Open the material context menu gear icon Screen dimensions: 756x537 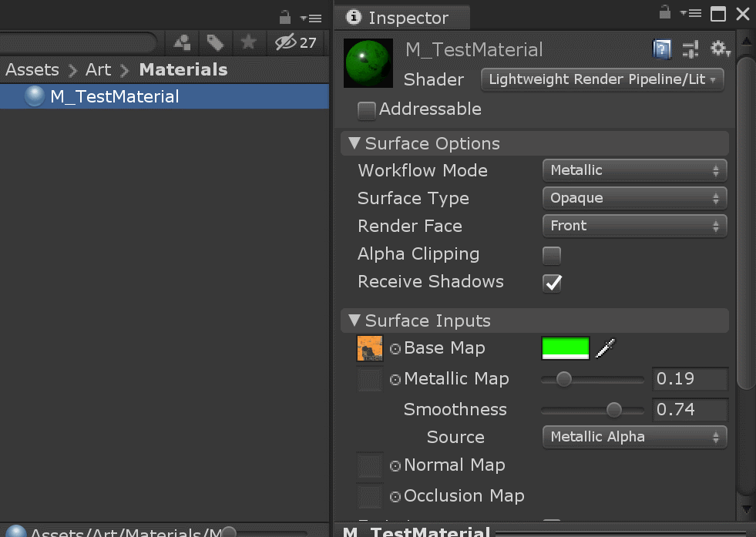(x=720, y=48)
